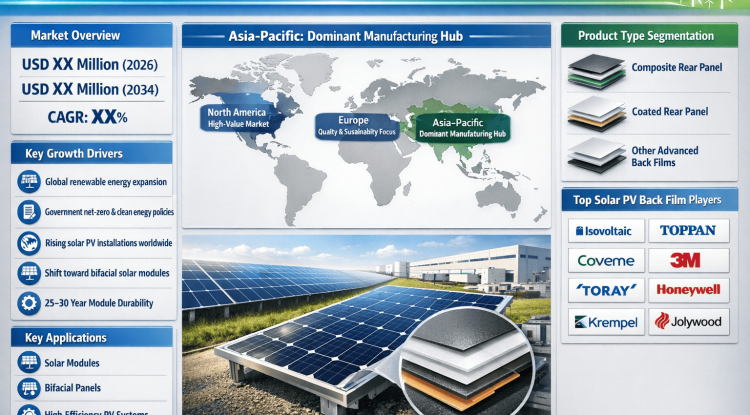Click the Europe Quality & Sustainability Focus label

click(356, 126)
